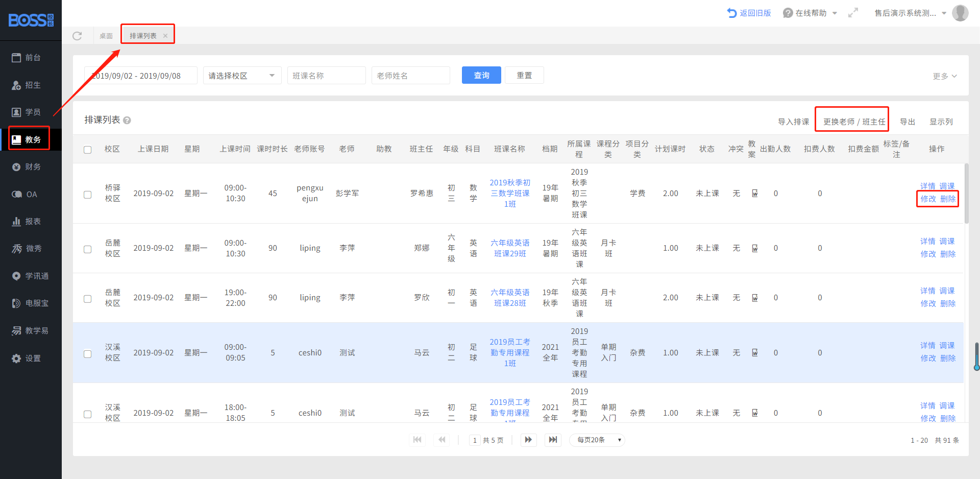980x479 pixels.
Task: Open the 每页20条 page size dropdown
Action: (x=597, y=440)
